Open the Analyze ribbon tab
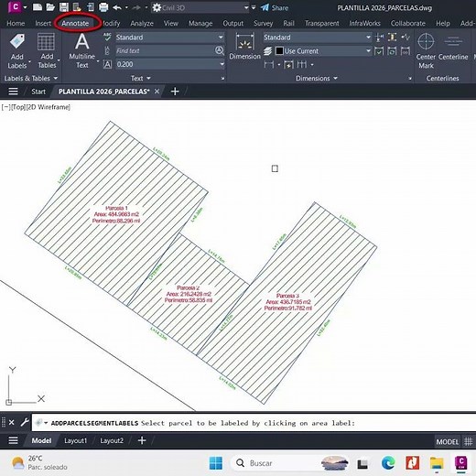 click(142, 23)
